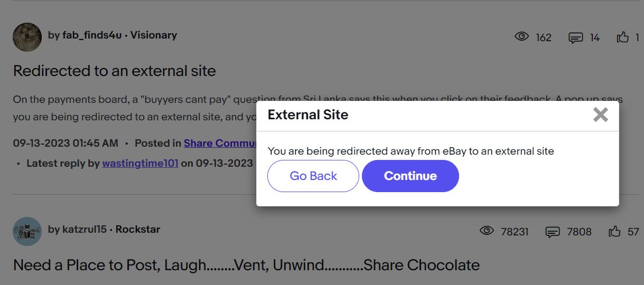Click the Continue button
644x285 pixels.
click(x=410, y=176)
